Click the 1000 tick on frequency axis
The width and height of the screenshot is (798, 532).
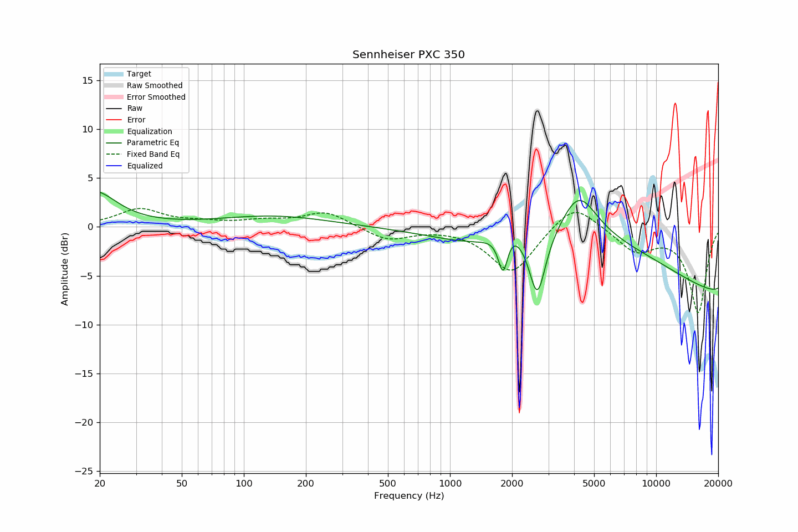(x=450, y=483)
